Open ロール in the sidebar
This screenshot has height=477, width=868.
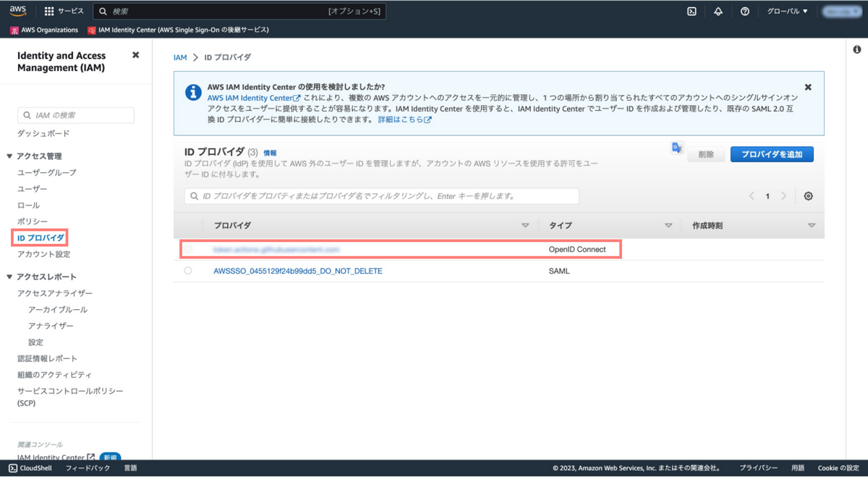point(28,206)
